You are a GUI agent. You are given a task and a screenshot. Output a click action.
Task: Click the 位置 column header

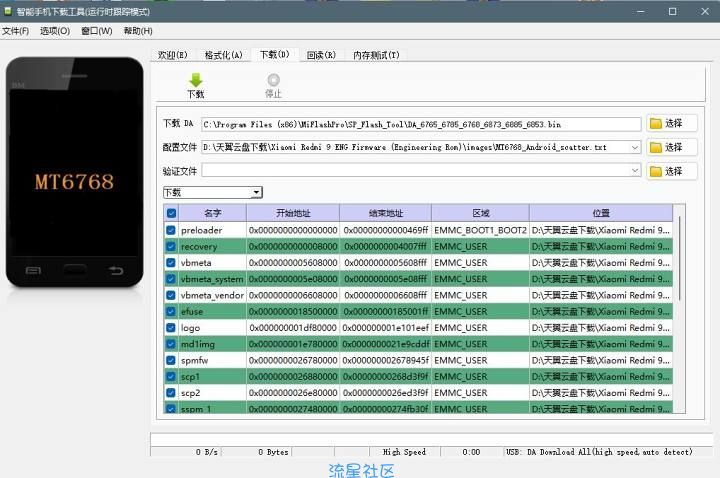pos(601,213)
